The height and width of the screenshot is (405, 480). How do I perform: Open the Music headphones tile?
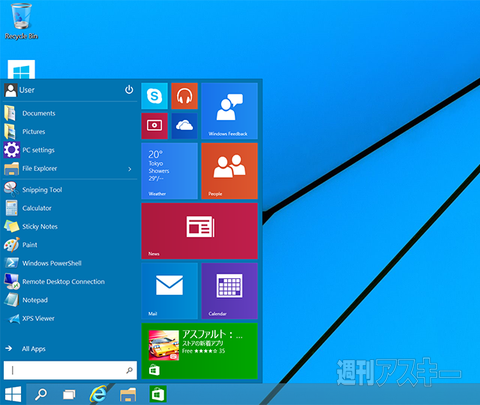tap(184, 96)
